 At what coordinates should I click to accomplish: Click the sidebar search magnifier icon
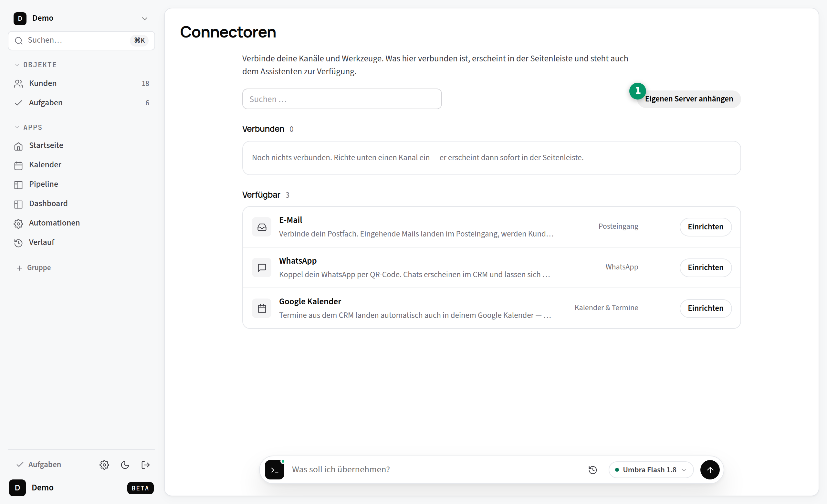(19, 41)
